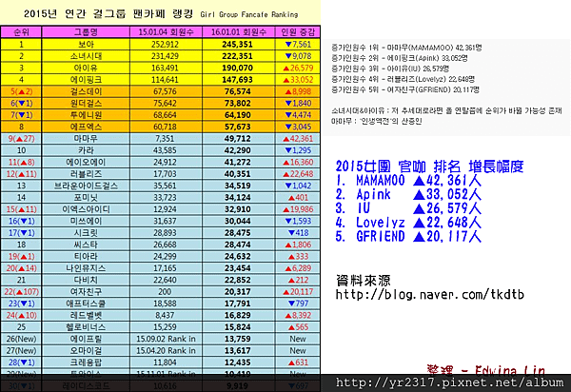This screenshot has width=571, height=392.
Task: Select the '포미닛' group name cell
Action: click(x=86, y=197)
